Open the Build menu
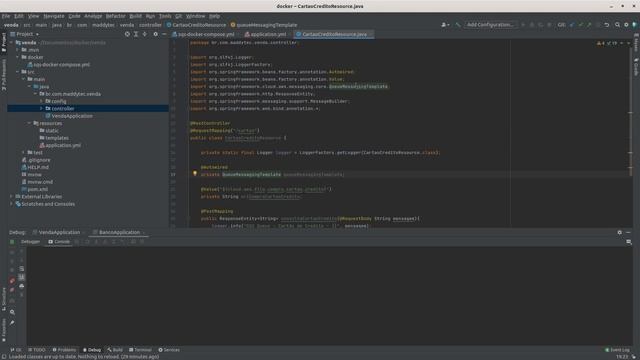 tap(136, 16)
